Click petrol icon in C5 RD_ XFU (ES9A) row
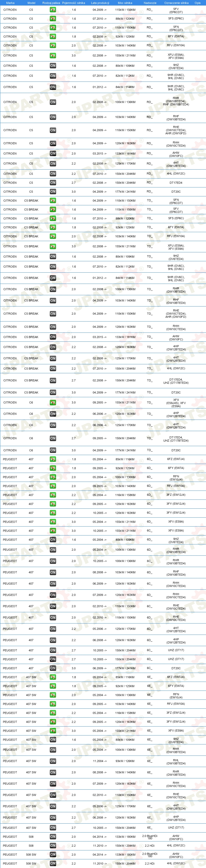 coord(53,56)
